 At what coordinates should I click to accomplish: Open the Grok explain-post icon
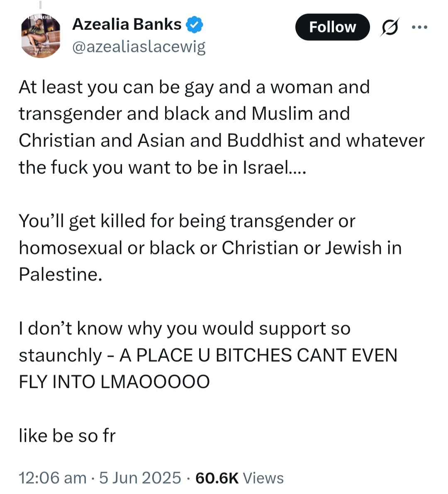click(x=390, y=27)
